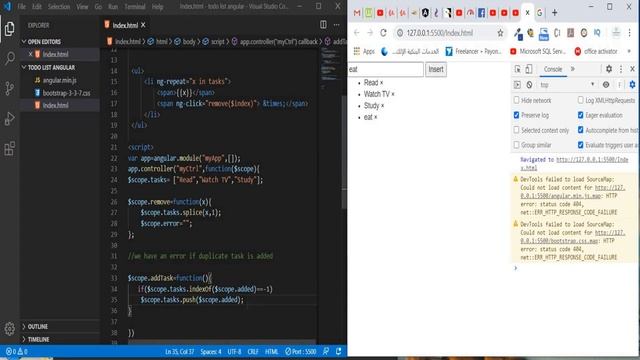Switch to the Facebook browser tab
This screenshot has height=360, width=640.
pyautogui.click(x=481, y=13)
